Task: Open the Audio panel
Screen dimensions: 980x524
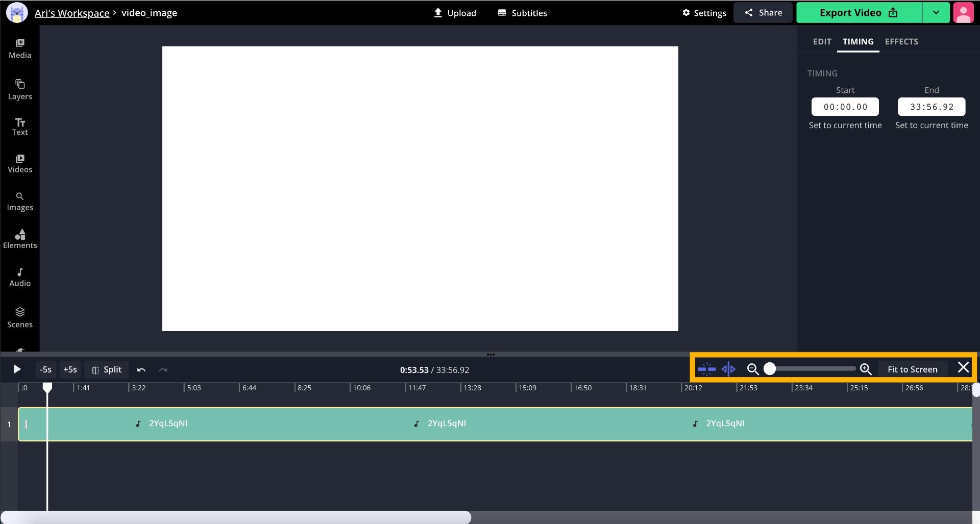Action: point(20,277)
